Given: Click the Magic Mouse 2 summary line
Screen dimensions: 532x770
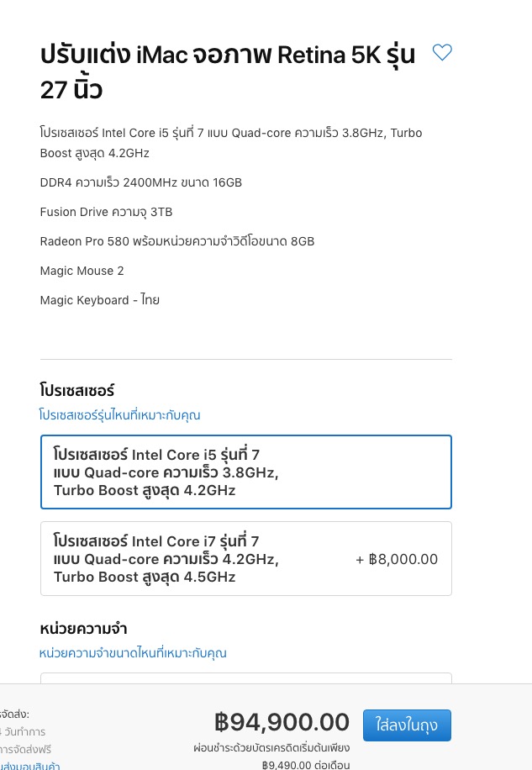Looking at the screenshot, I should coord(82,271).
